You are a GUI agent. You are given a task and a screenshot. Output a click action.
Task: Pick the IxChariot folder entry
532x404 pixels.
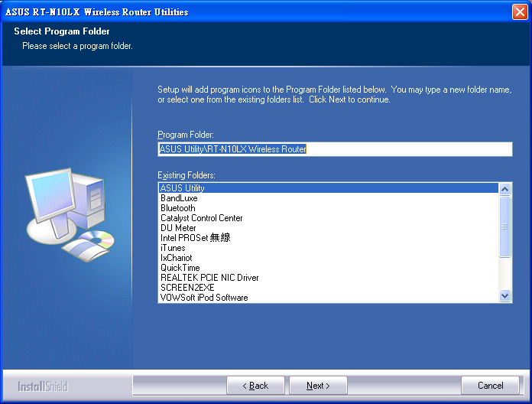pyautogui.click(x=329, y=258)
